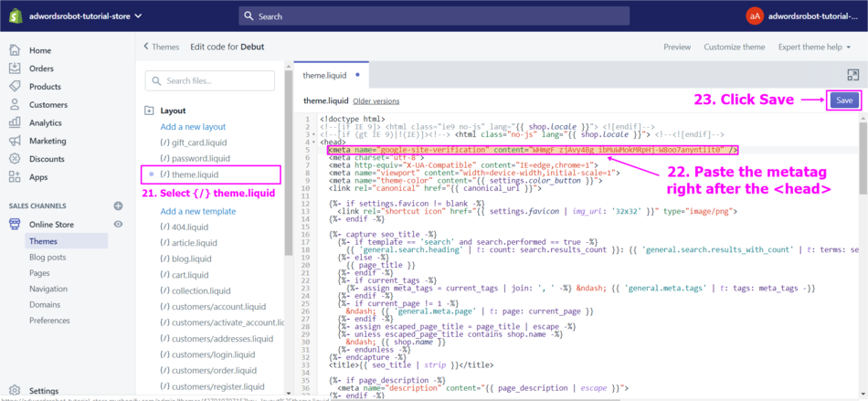868x401 pixels.
Task: Open Home from the sidebar icon
Action: tap(16, 50)
